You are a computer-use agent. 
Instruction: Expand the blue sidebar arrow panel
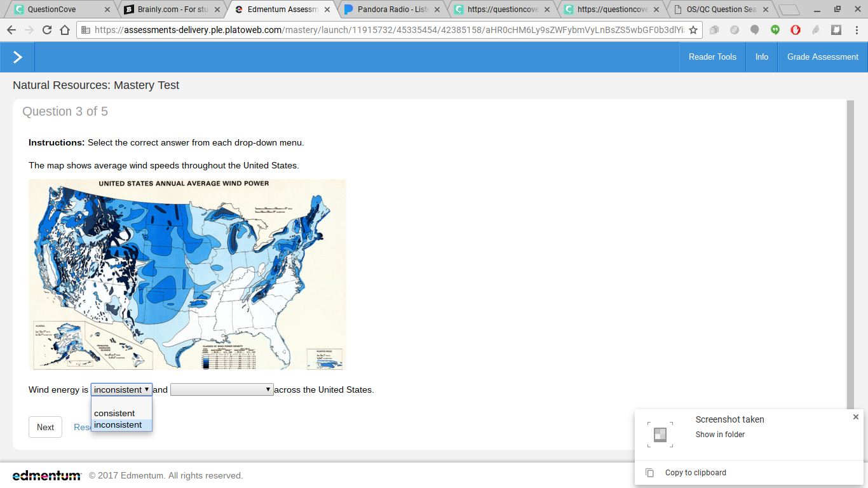[x=17, y=57]
